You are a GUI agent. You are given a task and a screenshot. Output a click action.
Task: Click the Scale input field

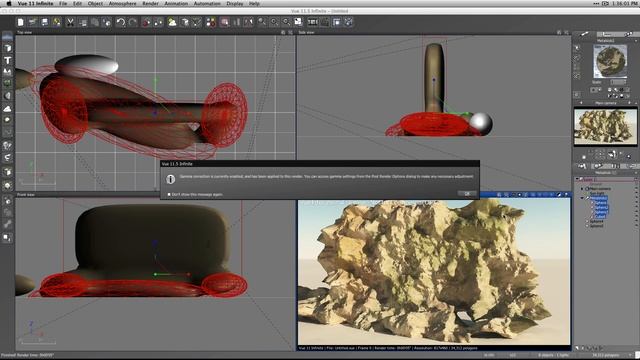tap(618, 82)
